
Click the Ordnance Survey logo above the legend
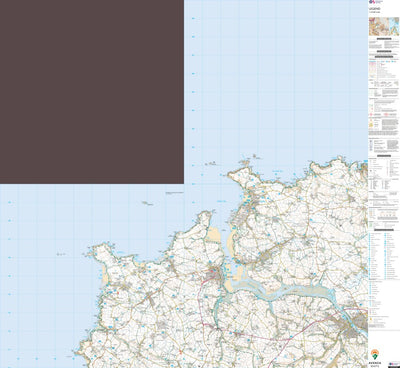click(x=376, y=2)
